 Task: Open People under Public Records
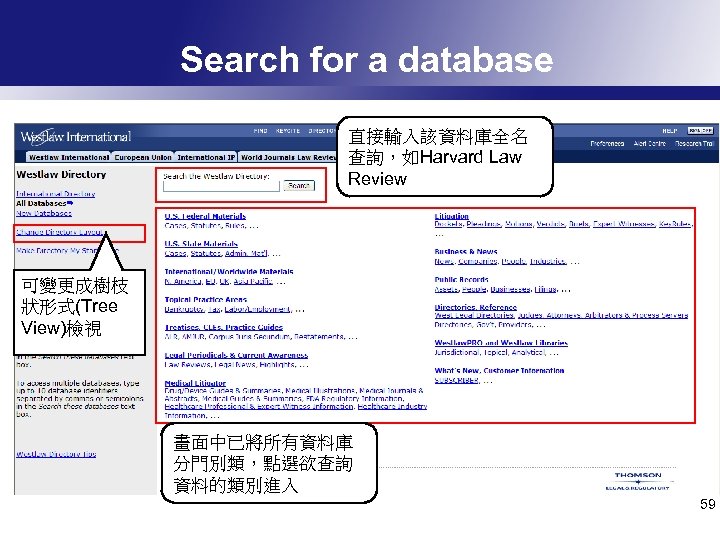[x=474, y=289]
